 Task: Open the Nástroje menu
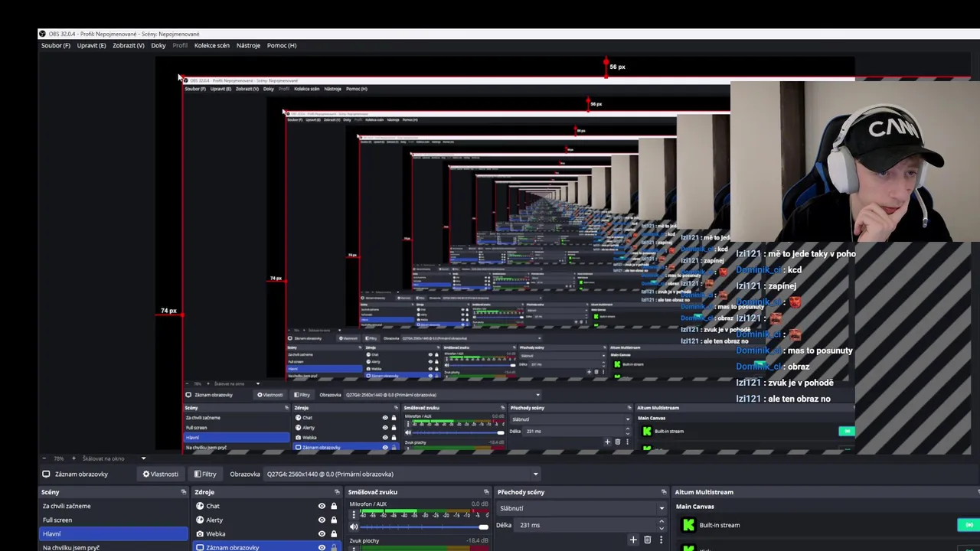pos(248,45)
